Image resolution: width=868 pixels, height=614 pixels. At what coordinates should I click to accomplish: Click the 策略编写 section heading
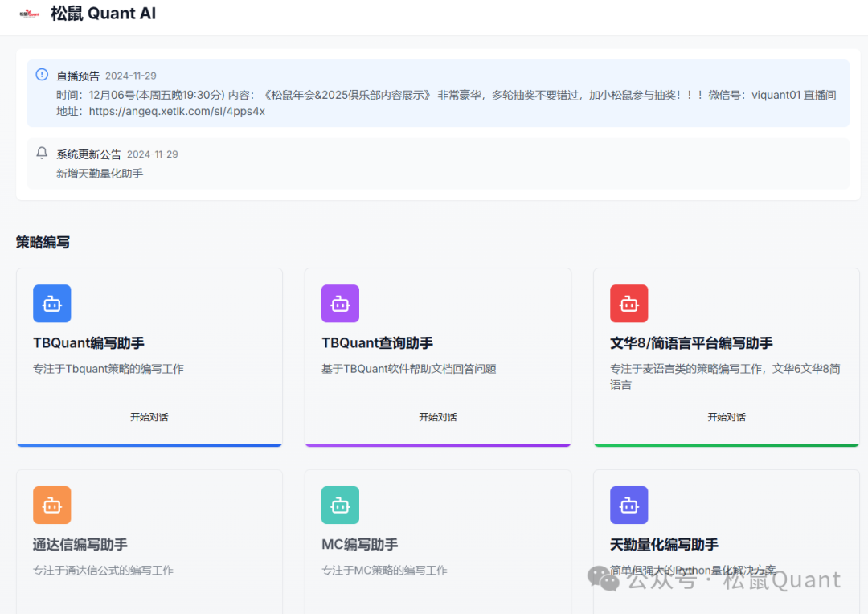(42, 242)
